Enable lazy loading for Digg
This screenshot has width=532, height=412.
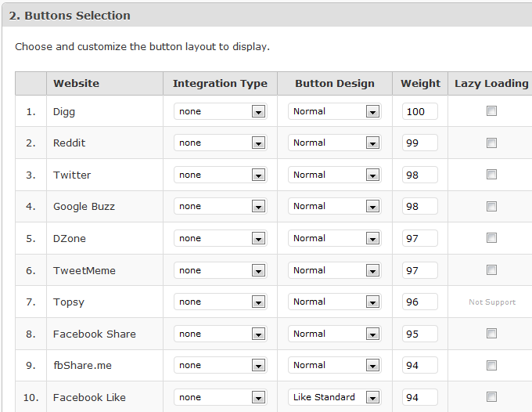[x=491, y=110]
